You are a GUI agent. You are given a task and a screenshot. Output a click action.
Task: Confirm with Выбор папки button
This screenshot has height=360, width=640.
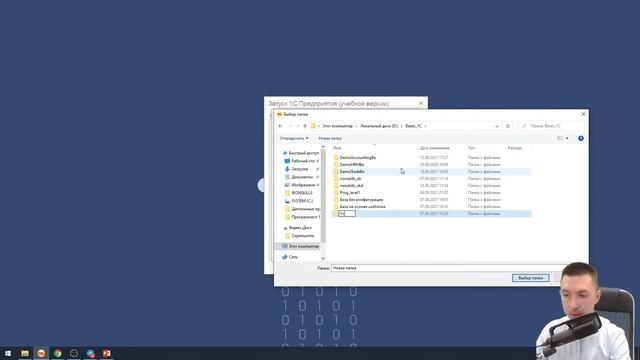(531, 278)
